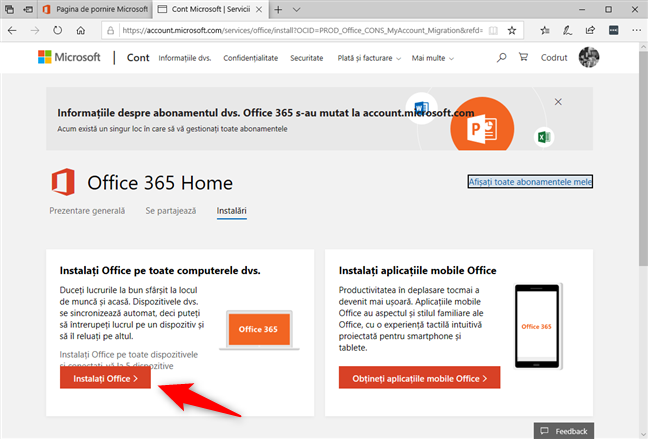Click the Add notes pen icon

pyautogui.click(x=567, y=30)
